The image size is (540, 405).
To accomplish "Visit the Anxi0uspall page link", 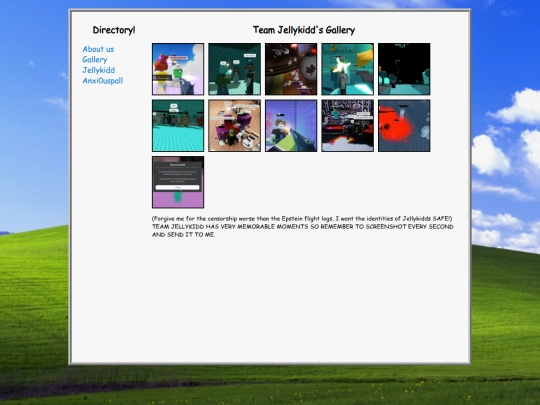I will pyautogui.click(x=103, y=81).
